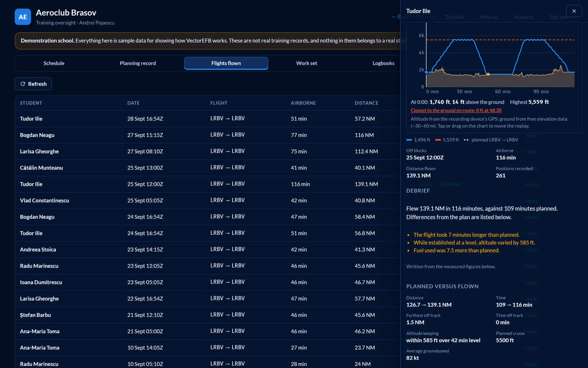This screenshot has height=368, width=588.
Task: Click the 'altitude varied by 585 ft' debrief note
Action: 474,242
